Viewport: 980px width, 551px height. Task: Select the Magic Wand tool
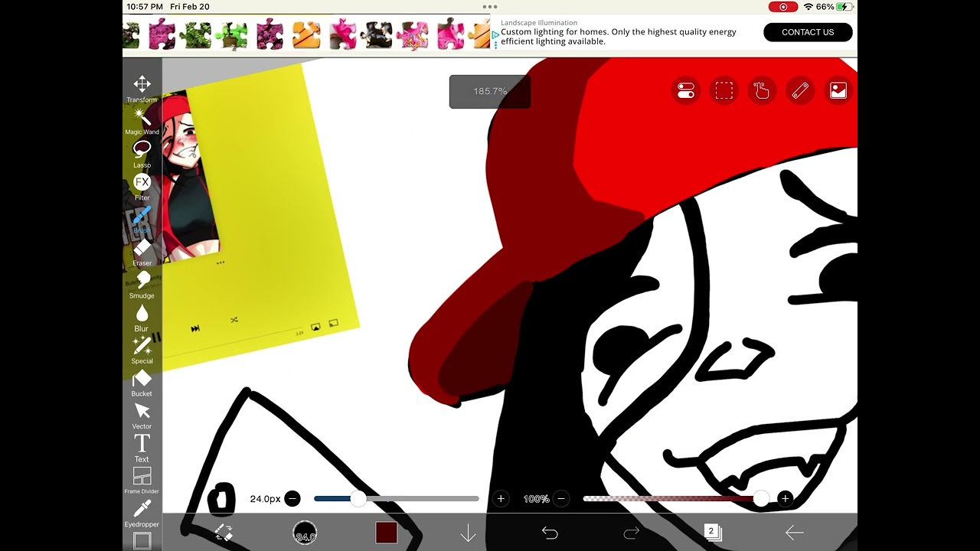tap(142, 121)
